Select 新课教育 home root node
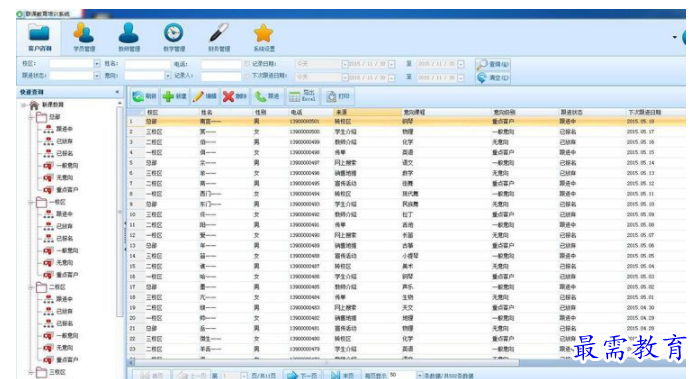Image resolution: width=695 pixels, height=379 pixels. [x=47, y=105]
